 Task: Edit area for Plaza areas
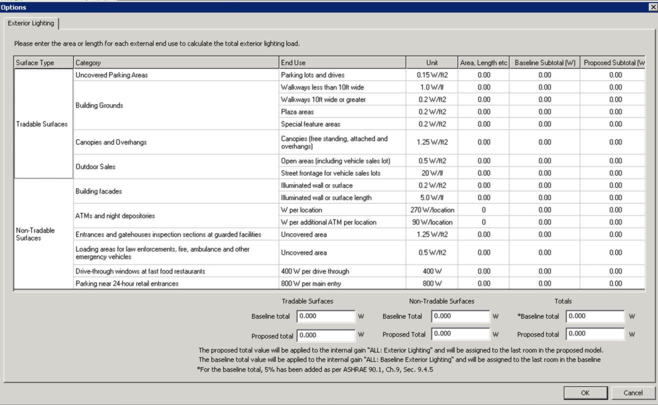(483, 112)
